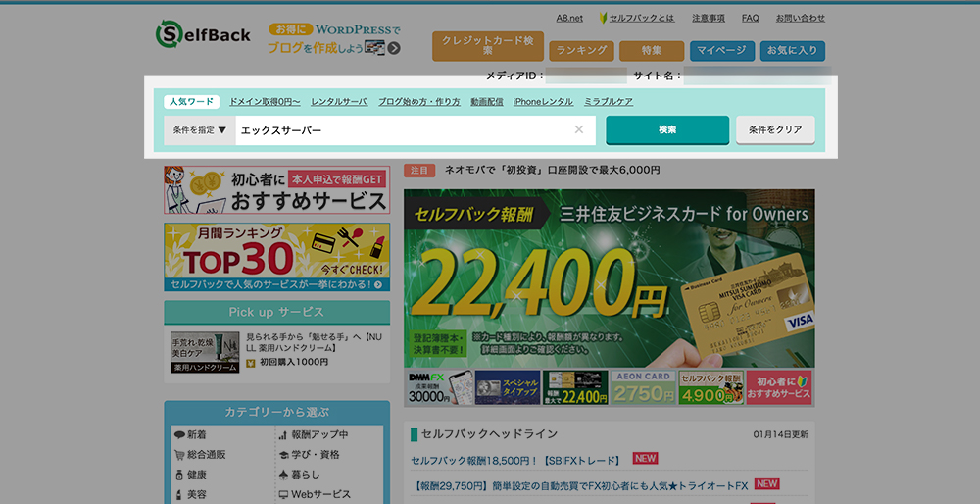Click the 条件をクリア button
Image resolution: width=980 pixels, height=504 pixels.
point(775,130)
